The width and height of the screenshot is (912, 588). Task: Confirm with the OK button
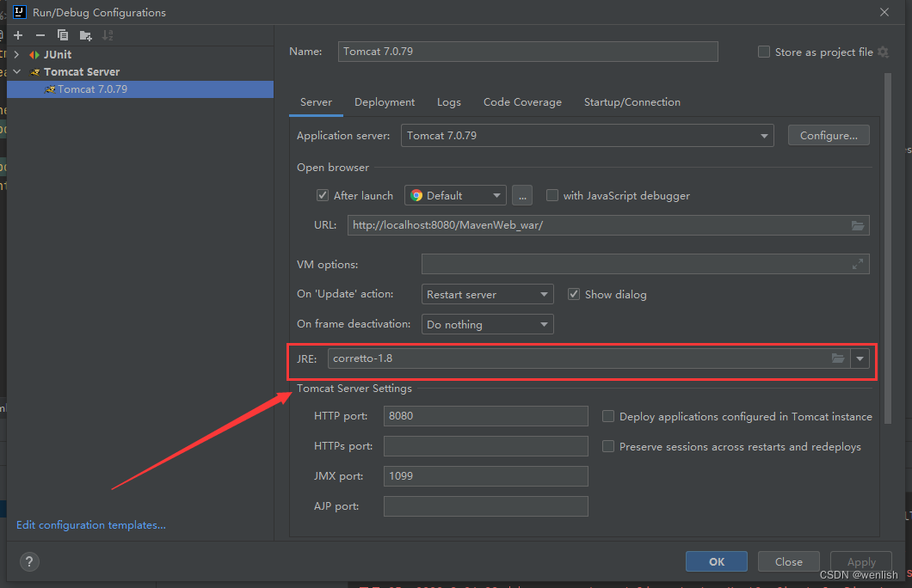pos(717,562)
